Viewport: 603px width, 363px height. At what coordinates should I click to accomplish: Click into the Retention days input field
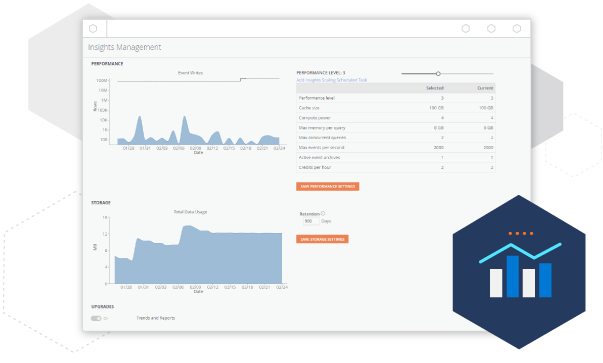(311, 221)
